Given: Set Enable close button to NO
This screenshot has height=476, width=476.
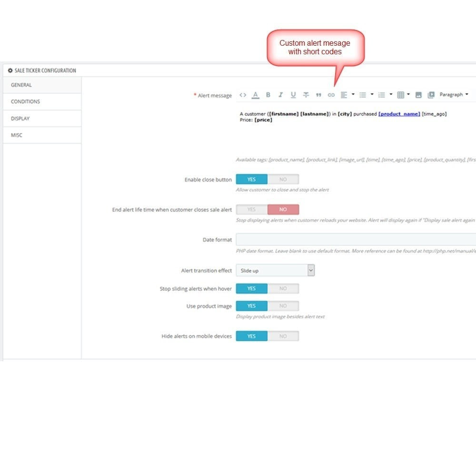Looking at the screenshot, I should (x=283, y=179).
